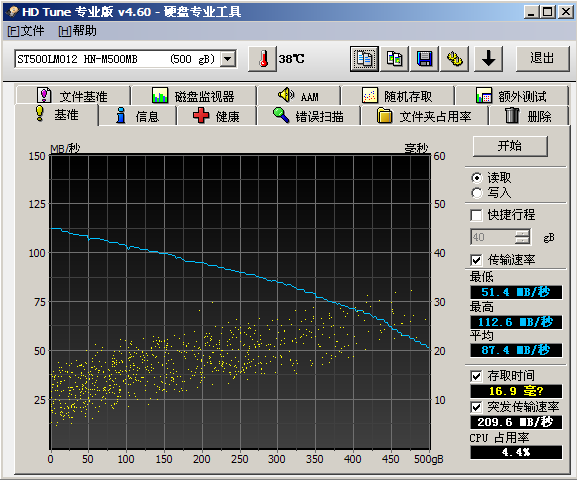This screenshot has height=480, width=577.
Task: Open the 文件夹占用率 tab
Action: tap(424, 116)
